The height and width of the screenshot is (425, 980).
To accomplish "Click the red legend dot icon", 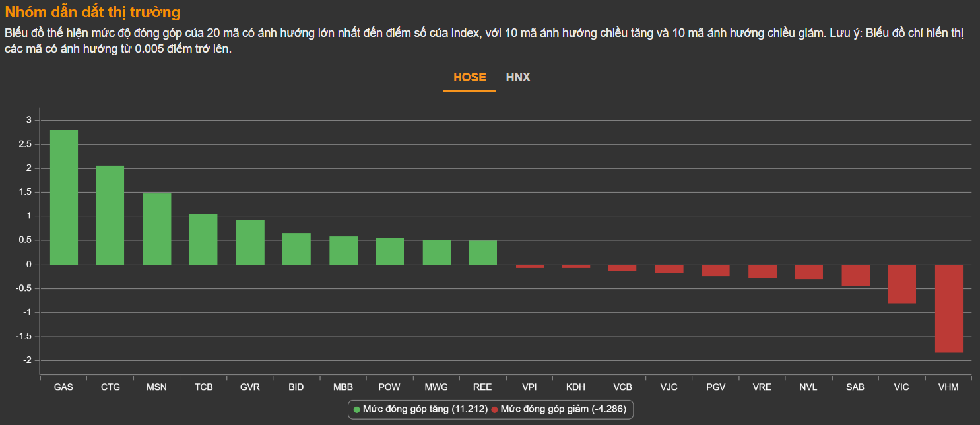I will (x=494, y=410).
